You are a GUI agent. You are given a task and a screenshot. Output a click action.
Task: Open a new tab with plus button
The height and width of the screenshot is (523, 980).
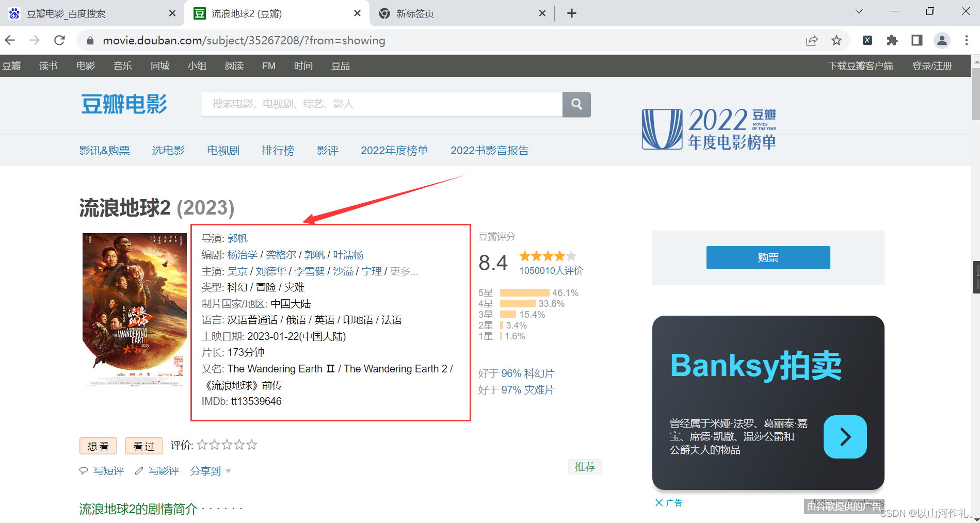(x=571, y=13)
